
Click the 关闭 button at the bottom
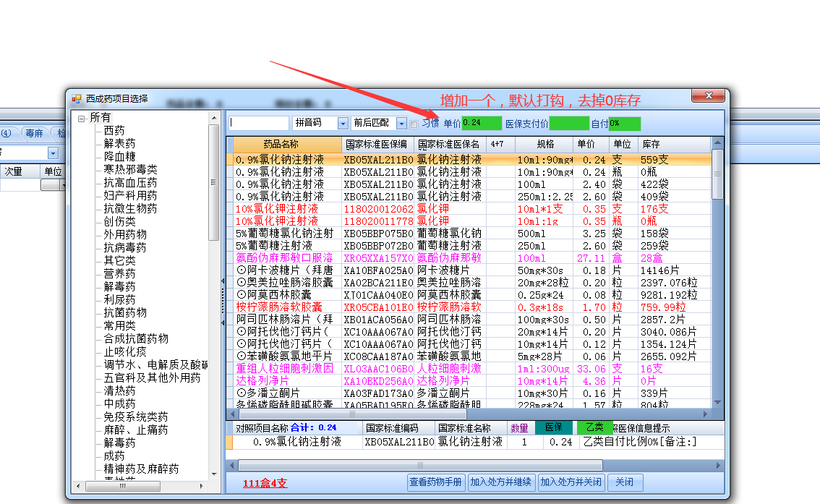click(x=625, y=482)
